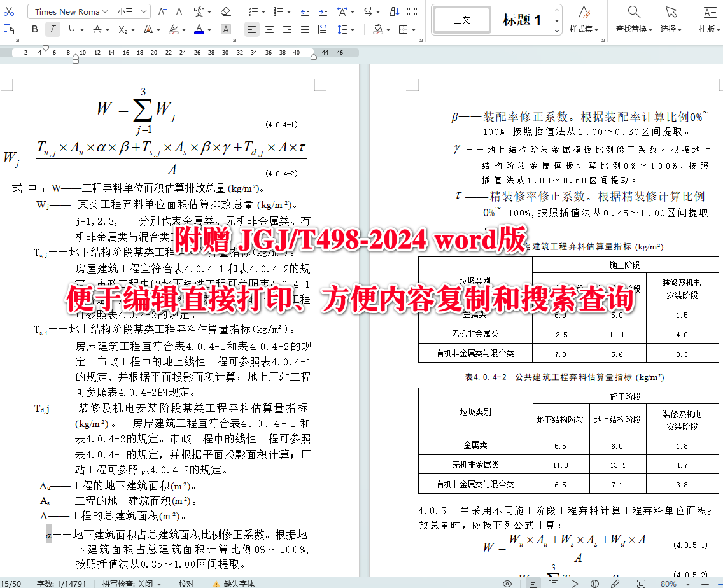Image resolution: width=723 pixels, height=588 pixels.
Task: Open the Clear Formatting eraser icon
Action: coord(225,10)
